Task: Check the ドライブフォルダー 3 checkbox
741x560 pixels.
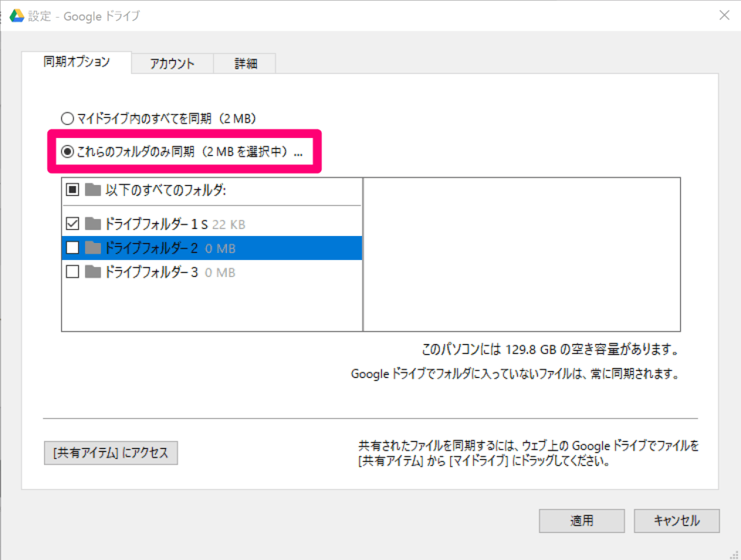Action: pyautogui.click(x=73, y=272)
